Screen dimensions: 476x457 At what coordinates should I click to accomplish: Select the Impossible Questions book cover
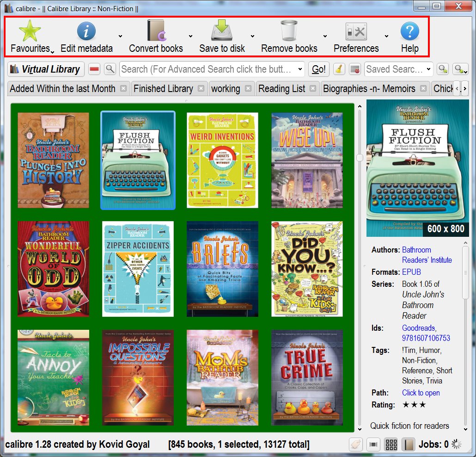[138, 378]
